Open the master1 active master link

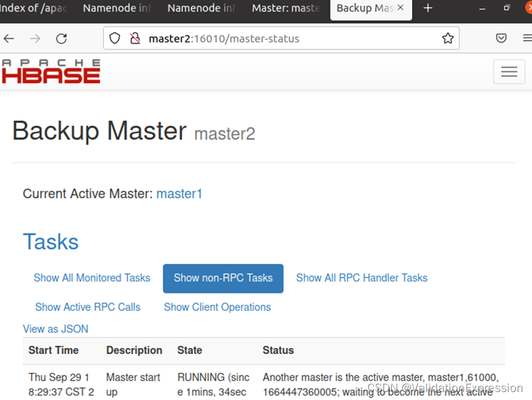coord(179,194)
